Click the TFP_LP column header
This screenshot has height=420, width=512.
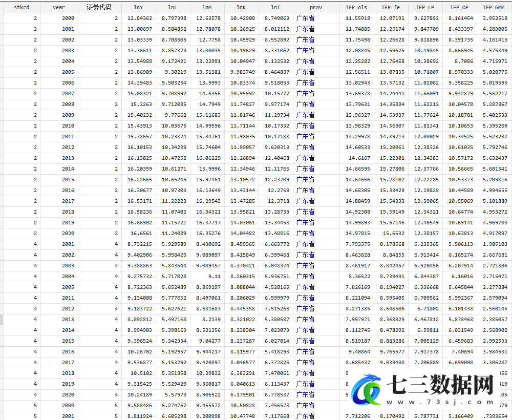coord(425,7)
